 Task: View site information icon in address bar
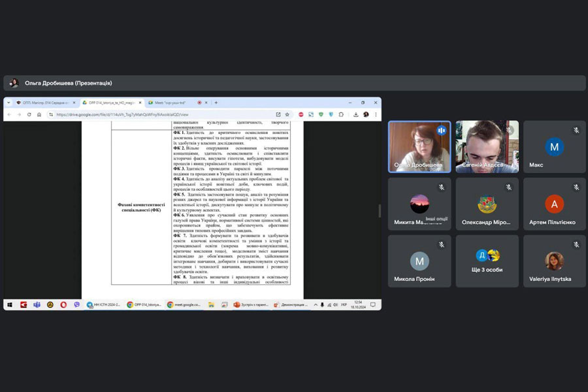point(51,114)
